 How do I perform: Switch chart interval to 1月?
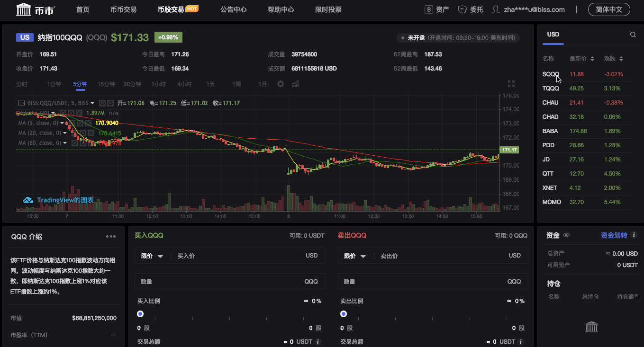263,84
